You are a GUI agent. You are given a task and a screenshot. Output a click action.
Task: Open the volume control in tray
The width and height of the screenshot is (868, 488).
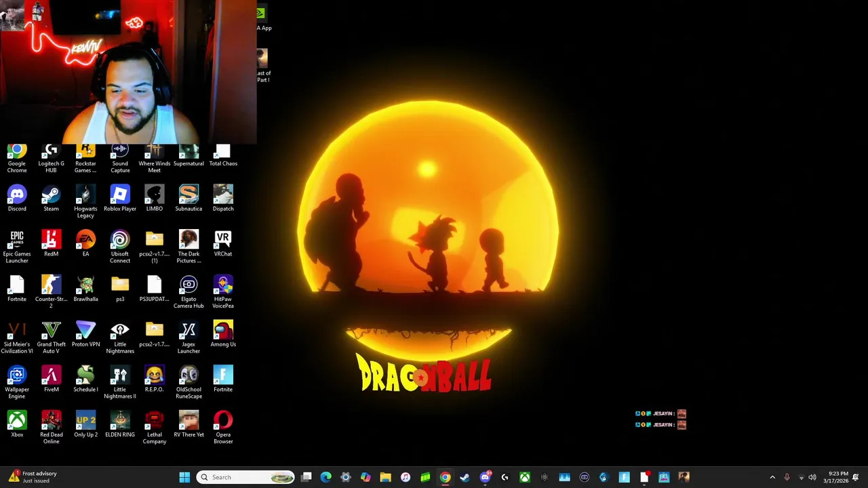pyautogui.click(x=812, y=477)
